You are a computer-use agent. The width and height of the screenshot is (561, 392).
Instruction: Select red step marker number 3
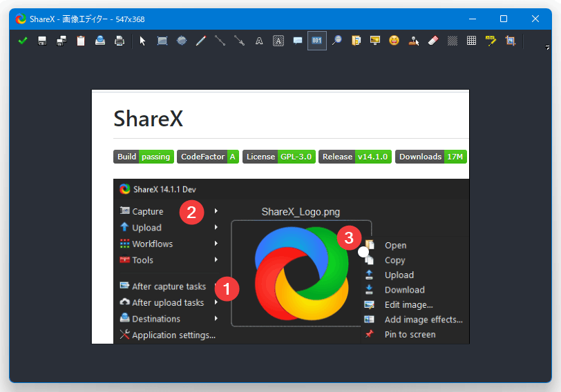click(349, 238)
